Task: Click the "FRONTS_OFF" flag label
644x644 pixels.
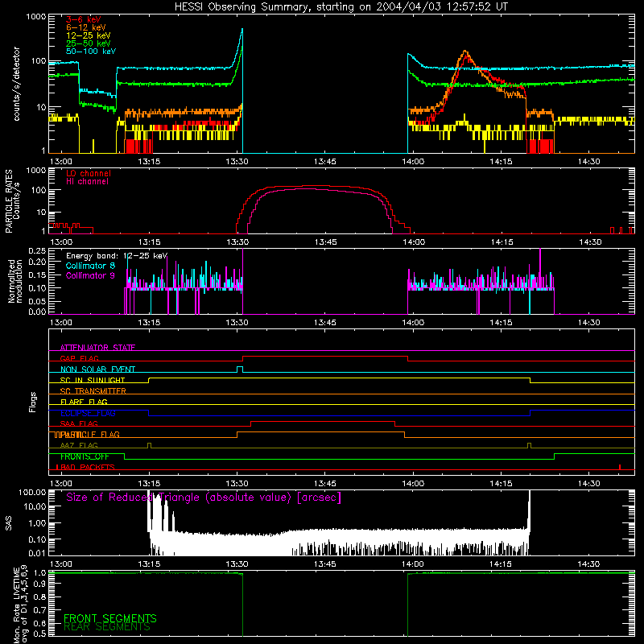Action: (85, 456)
